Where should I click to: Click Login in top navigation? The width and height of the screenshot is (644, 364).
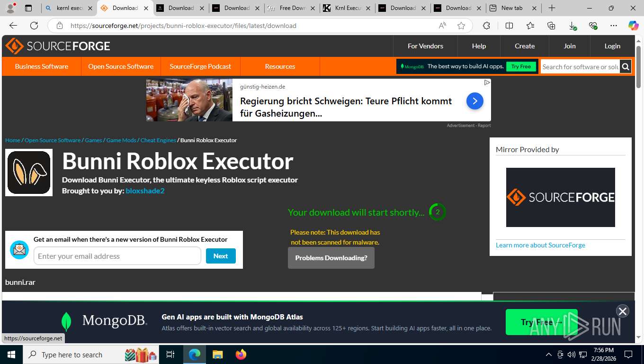tap(612, 46)
